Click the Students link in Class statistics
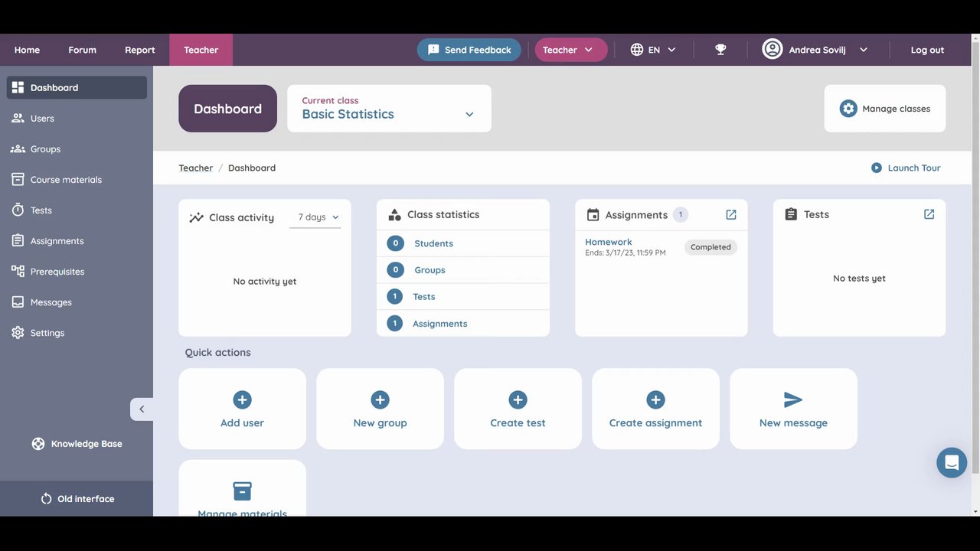Image resolution: width=980 pixels, height=551 pixels. pos(433,243)
